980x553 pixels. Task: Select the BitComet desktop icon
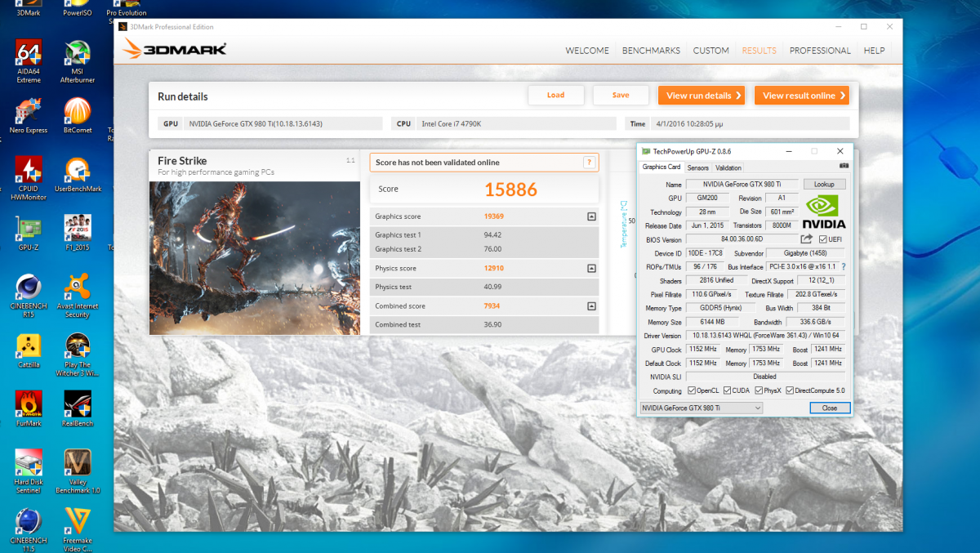pyautogui.click(x=78, y=116)
